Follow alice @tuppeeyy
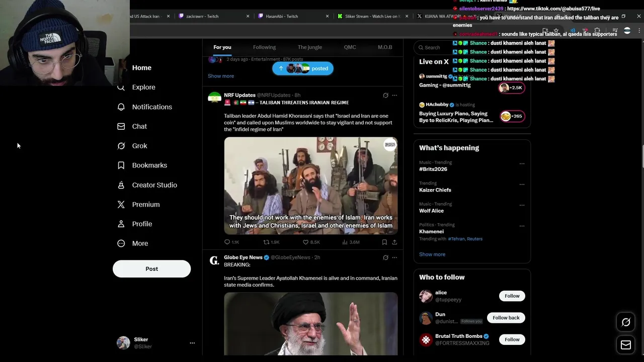Image resolution: width=644 pixels, height=362 pixels. [512, 296]
